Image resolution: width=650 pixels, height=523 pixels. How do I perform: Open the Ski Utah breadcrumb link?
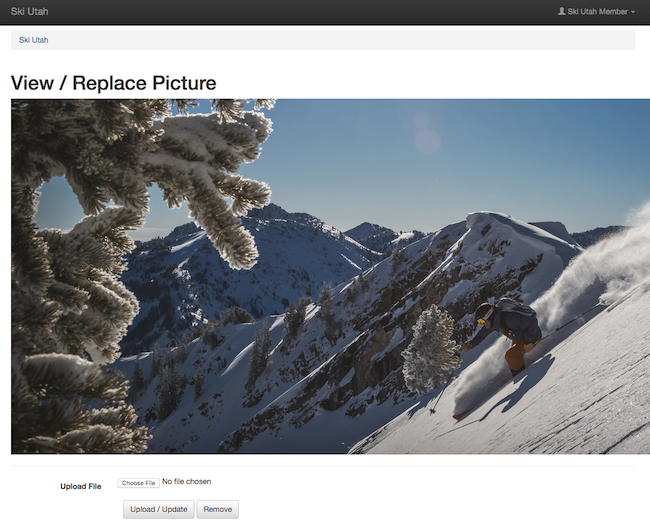coord(33,40)
